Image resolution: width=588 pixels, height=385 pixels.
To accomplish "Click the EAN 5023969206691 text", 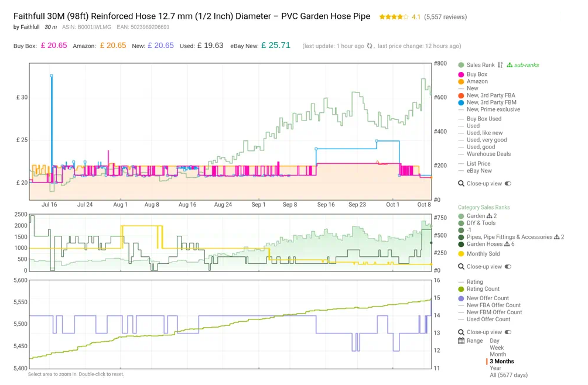I will [143, 27].
